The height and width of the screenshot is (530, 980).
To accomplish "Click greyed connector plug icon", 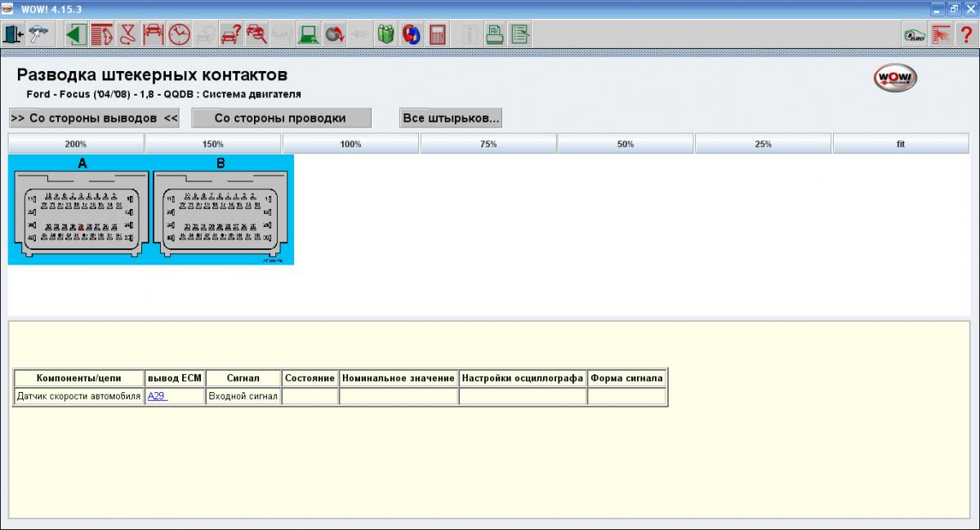I will (x=360, y=34).
